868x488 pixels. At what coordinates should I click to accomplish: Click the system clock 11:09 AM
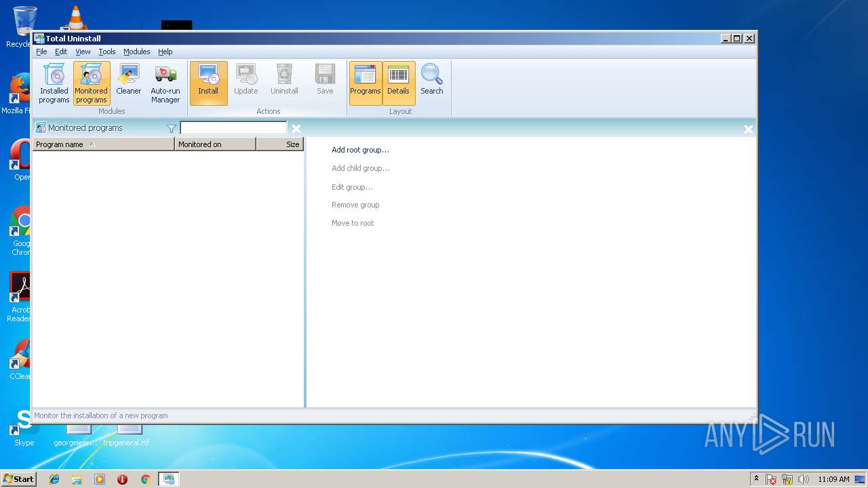point(833,479)
